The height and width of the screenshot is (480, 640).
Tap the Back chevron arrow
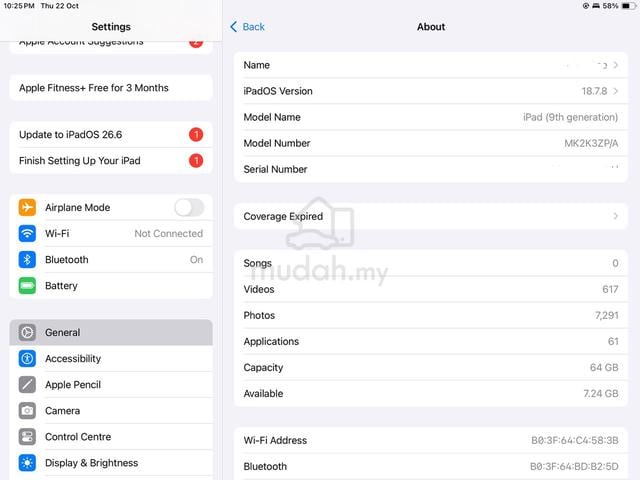pyautogui.click(x=233, y=27)
